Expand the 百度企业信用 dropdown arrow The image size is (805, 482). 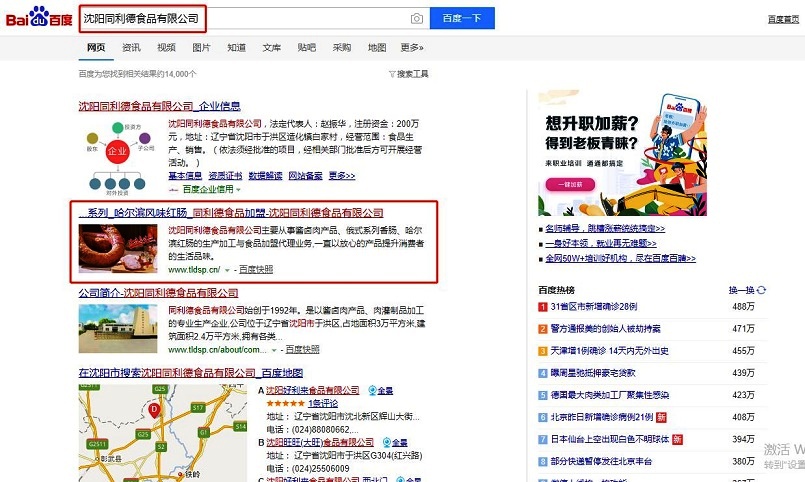pyautogui.click(x=238, y=189)
